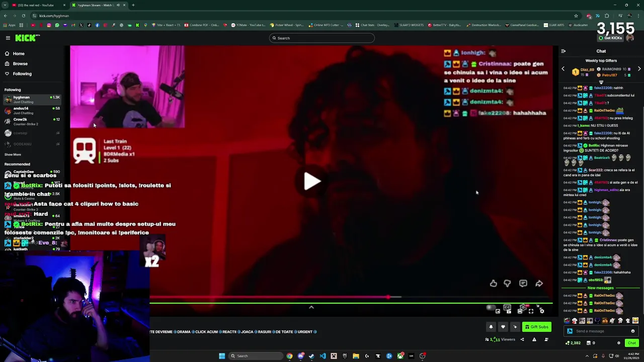Open the hyghman channel in the Following list
The height and width of the screenshot is (362, 644).
pos(32,100)
